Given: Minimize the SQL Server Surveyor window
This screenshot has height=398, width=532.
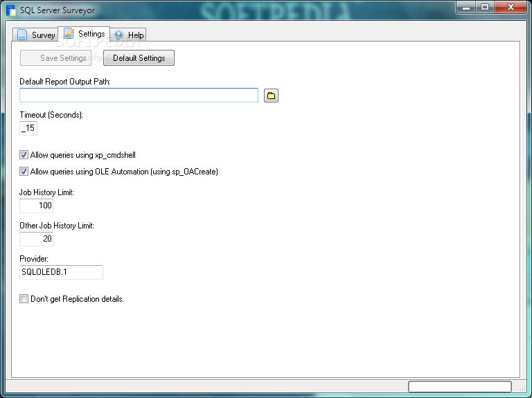Looking at the screenshot, I should (x=466, y=8).
